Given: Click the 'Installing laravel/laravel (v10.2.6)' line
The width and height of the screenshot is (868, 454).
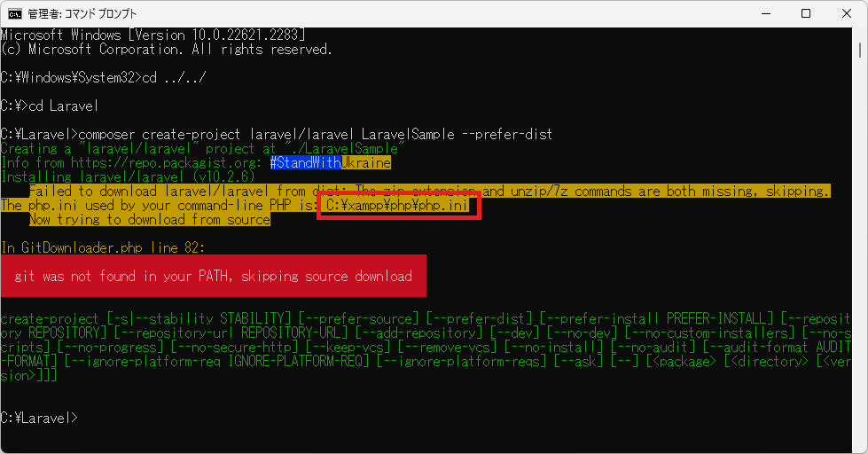Looking at the screenshot, I should coord(128,177).
